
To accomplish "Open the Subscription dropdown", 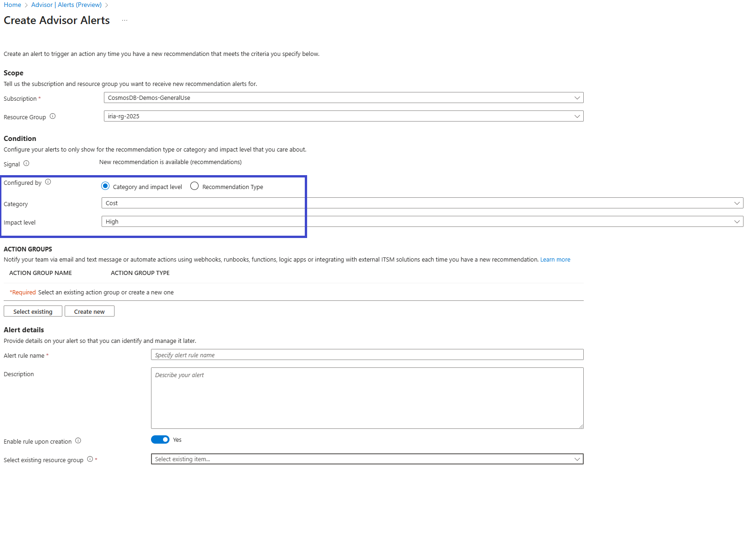I will 343,98.
